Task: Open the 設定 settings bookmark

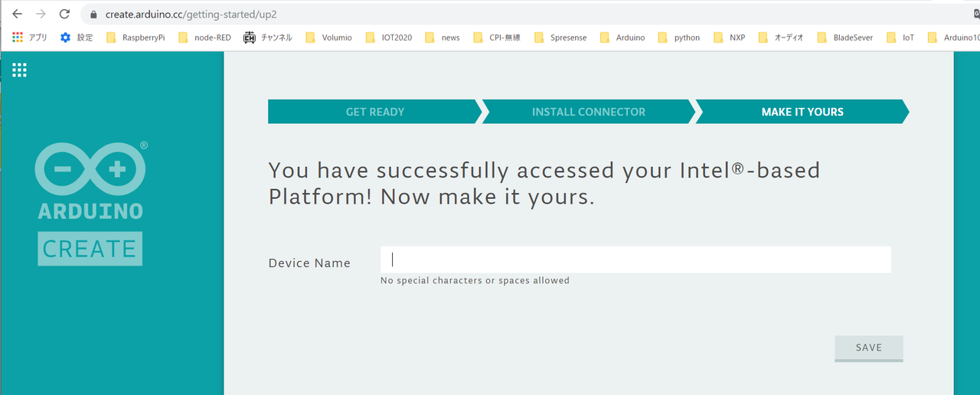Action: 77,37
